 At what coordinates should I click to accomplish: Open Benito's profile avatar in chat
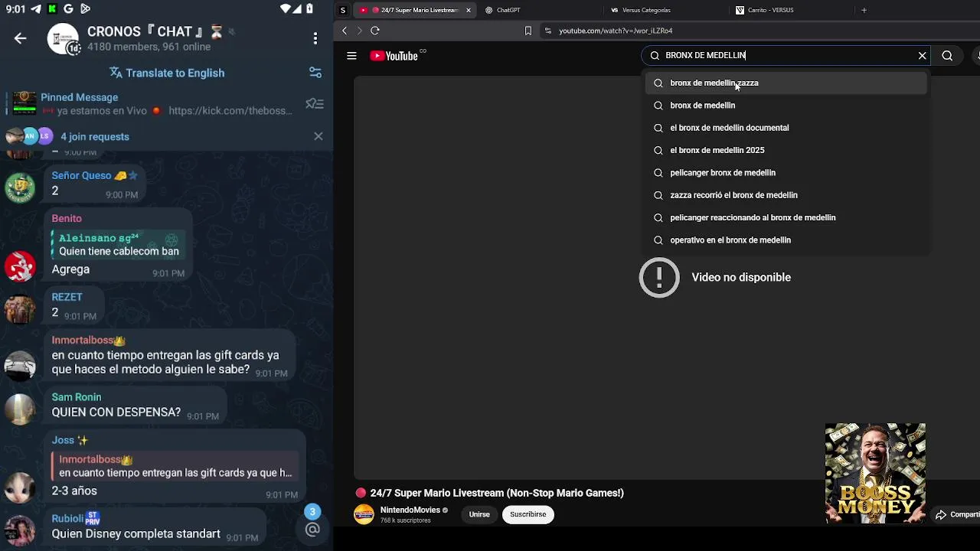point(20,266)
